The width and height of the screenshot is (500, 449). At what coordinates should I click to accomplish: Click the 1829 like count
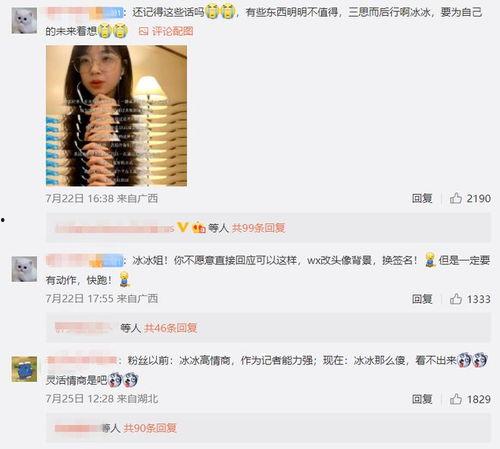point(479,399)
